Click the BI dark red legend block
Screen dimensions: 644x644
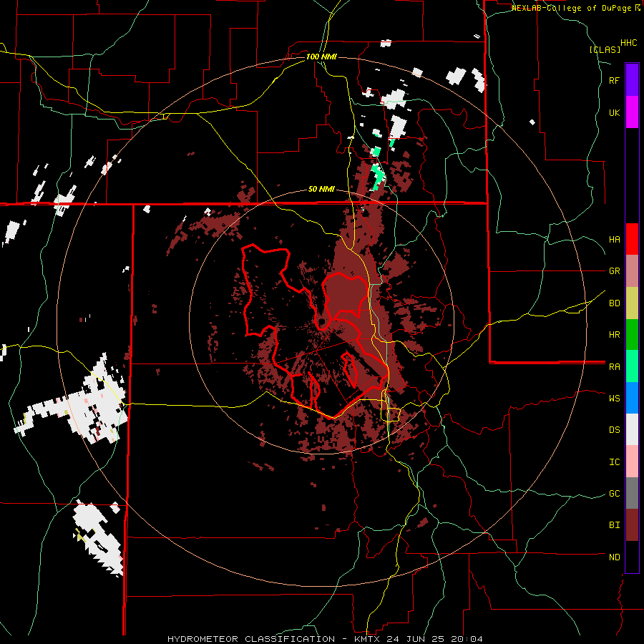[632, 525]
